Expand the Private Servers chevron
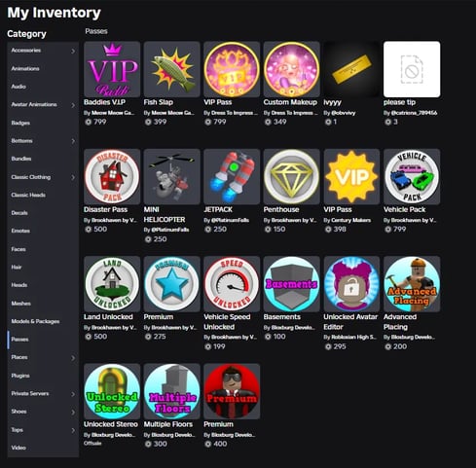Image resolution: width=476 pixels, height=468 pixels. coord(73,394)
